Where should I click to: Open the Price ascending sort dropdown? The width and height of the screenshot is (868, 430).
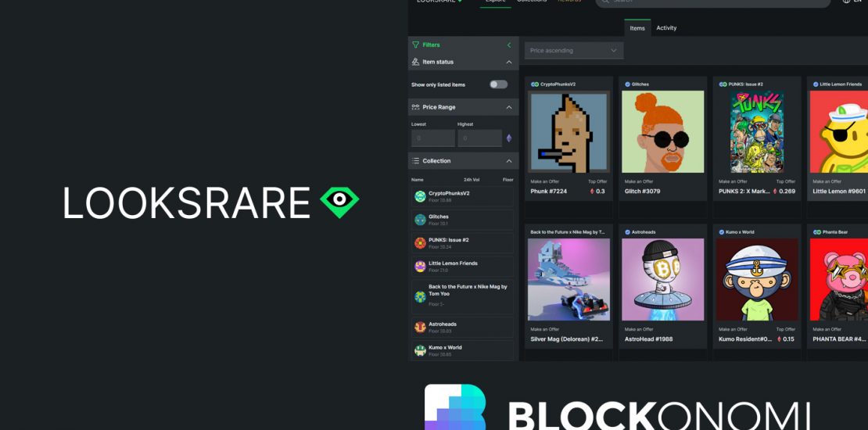coord(573,51)
